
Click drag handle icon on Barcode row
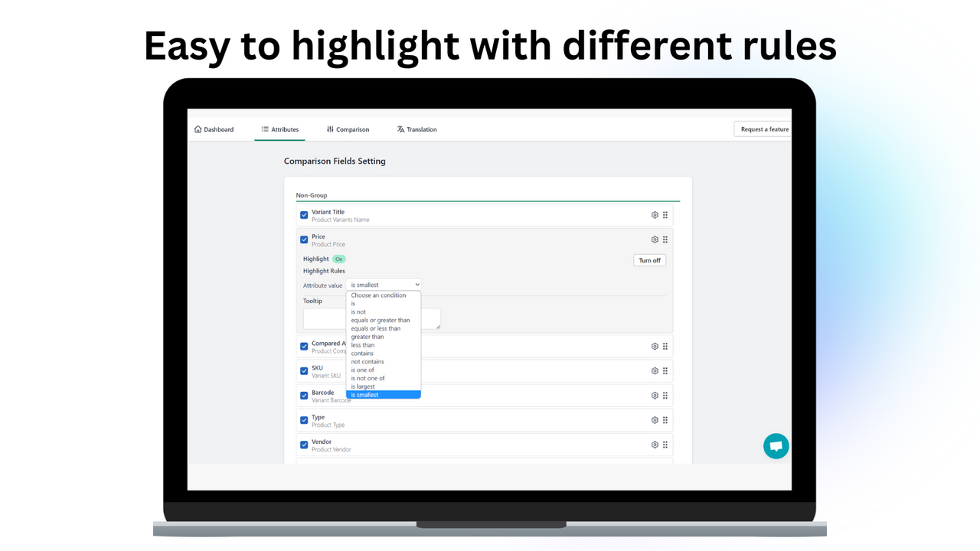[x=665, y=395]
